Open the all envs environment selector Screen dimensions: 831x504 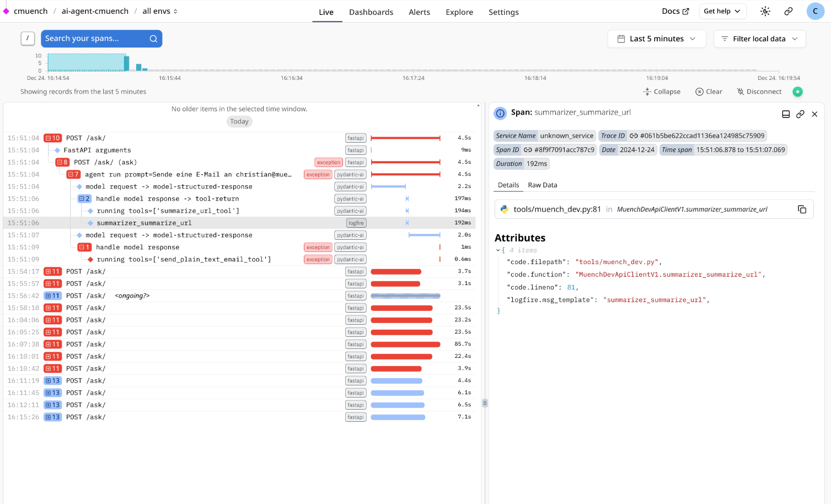pyautogui.click(x=160, y=11)
